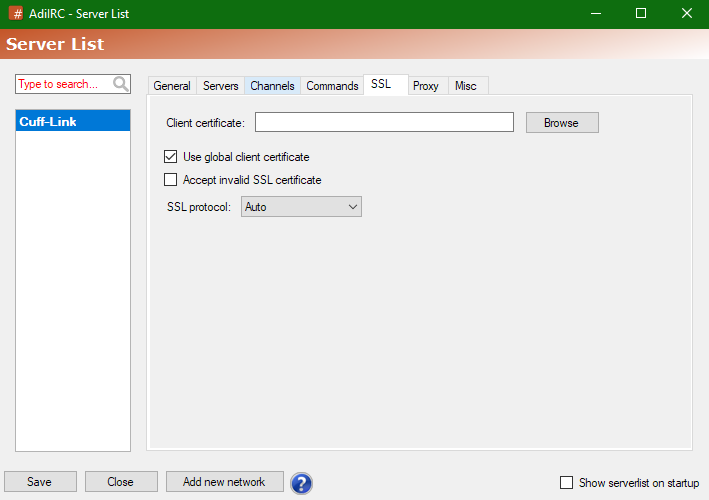Close the window with the title bar X
The height and width of the screenshot is (500, 709).
coord(686,14)
